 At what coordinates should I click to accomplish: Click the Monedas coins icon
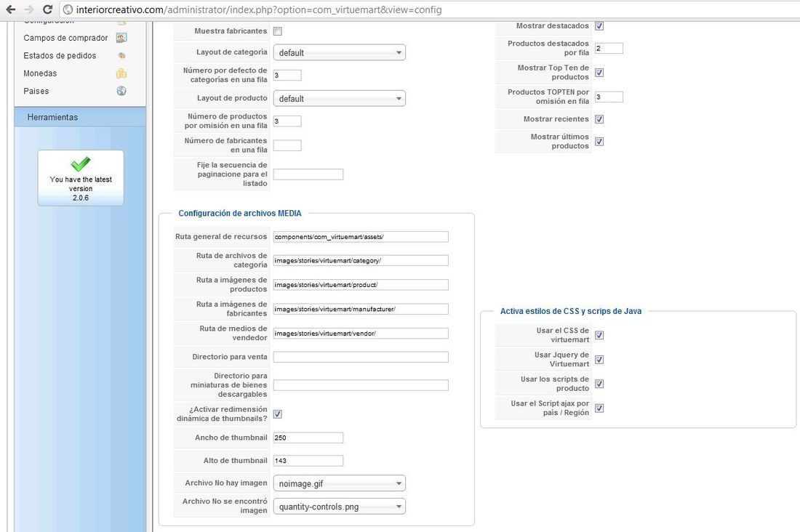(121, 73)
